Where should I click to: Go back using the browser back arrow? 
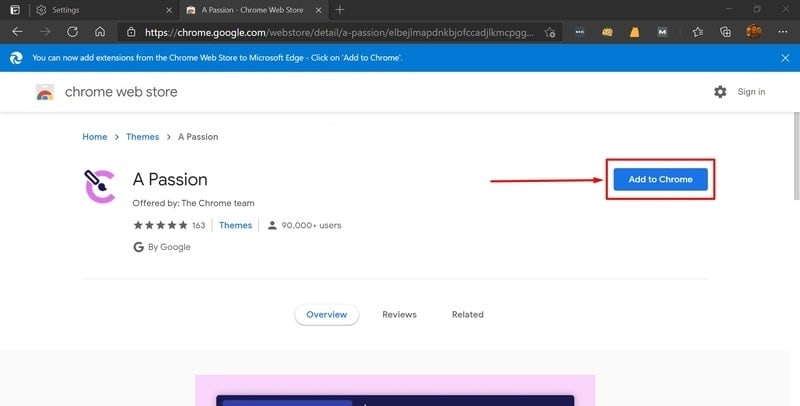pyautogui.click(x=17, y=32)
